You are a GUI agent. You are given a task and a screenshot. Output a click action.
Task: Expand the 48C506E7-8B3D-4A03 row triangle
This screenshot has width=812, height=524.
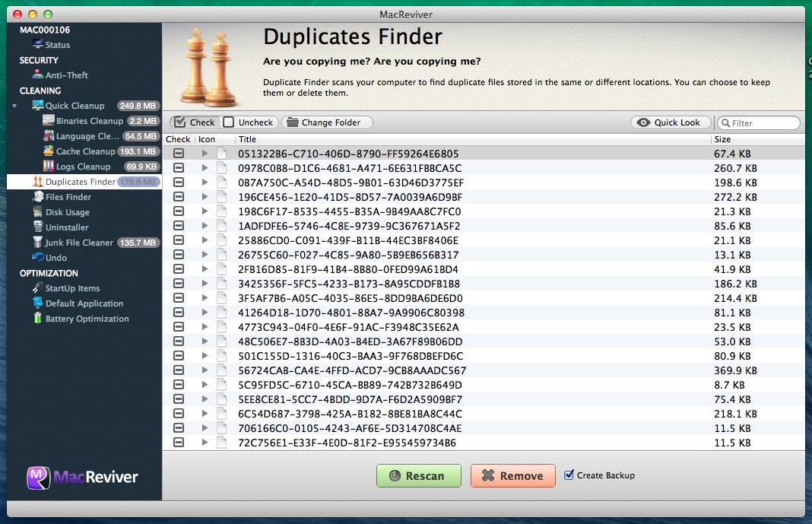pyautogui.click(x=205, y=341)
